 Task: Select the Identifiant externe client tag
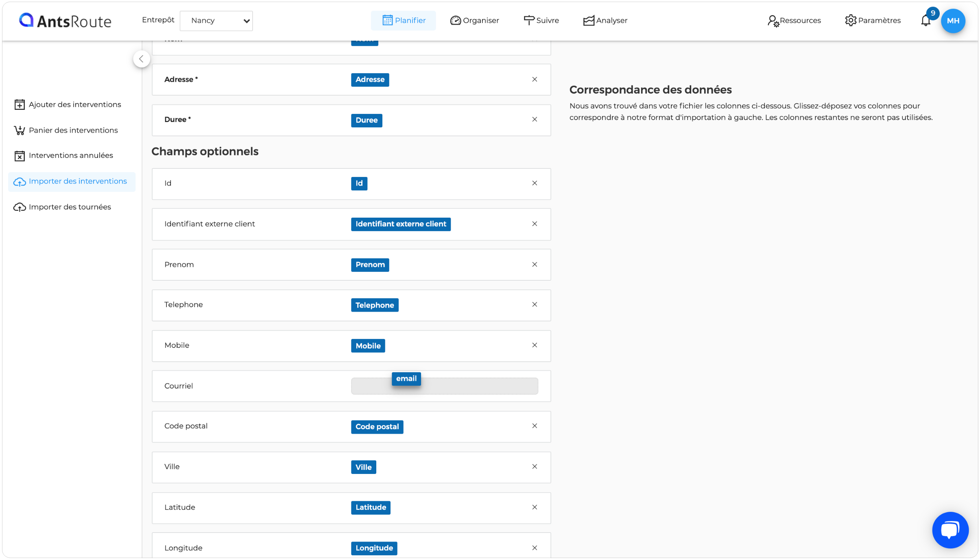401,224
